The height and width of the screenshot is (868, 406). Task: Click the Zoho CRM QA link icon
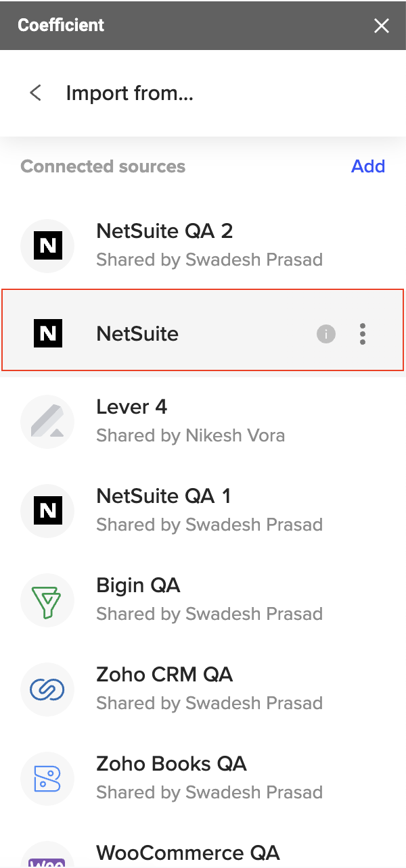[x=47, y=689]
